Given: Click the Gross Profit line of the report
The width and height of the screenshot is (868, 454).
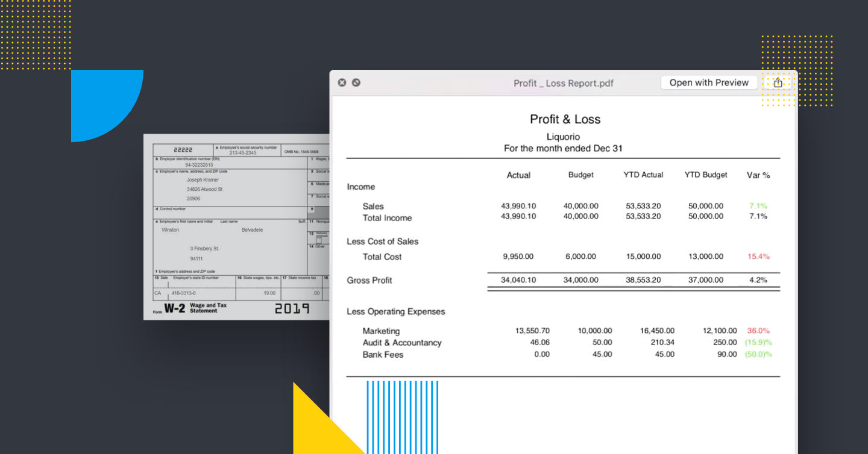Looking at the screenshot, I should click(x=369, y=280).
